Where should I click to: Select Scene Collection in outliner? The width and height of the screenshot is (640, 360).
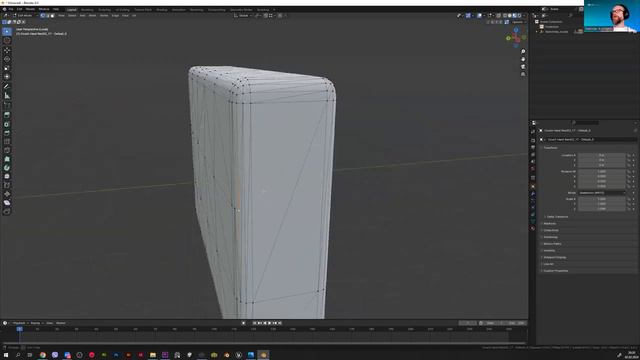pos(551,22)
